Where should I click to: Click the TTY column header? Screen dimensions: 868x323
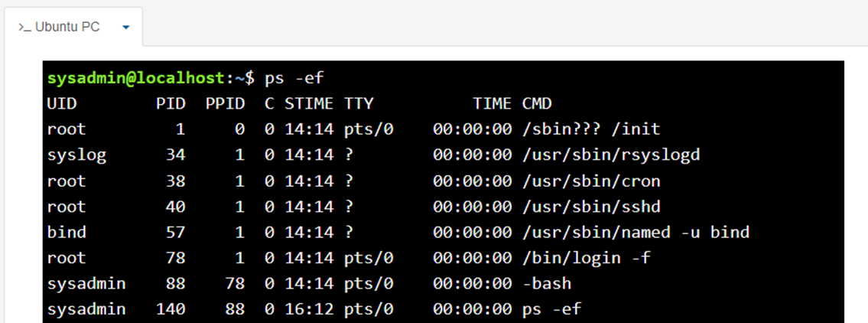click(x=359, y=103)
